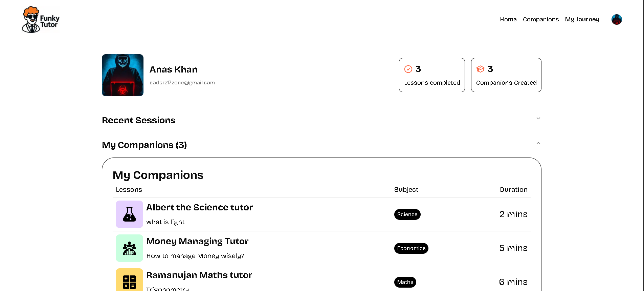Image resolution: width=644 pixels, height=291 pixels.
Task: Click the graduation cap companions icon
Action: point(480,69)
